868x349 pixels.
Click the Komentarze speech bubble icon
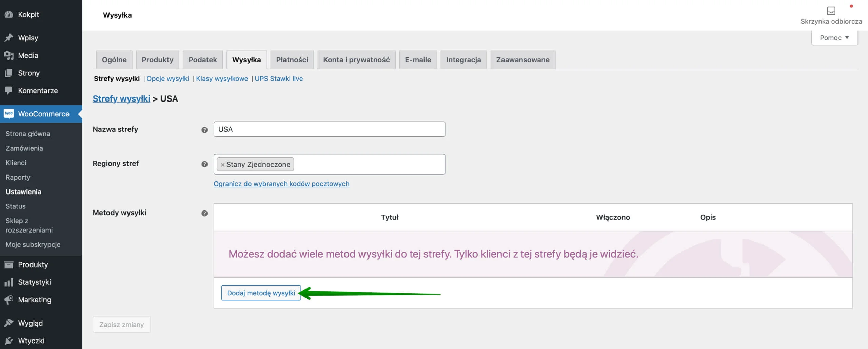pos(9,91)
